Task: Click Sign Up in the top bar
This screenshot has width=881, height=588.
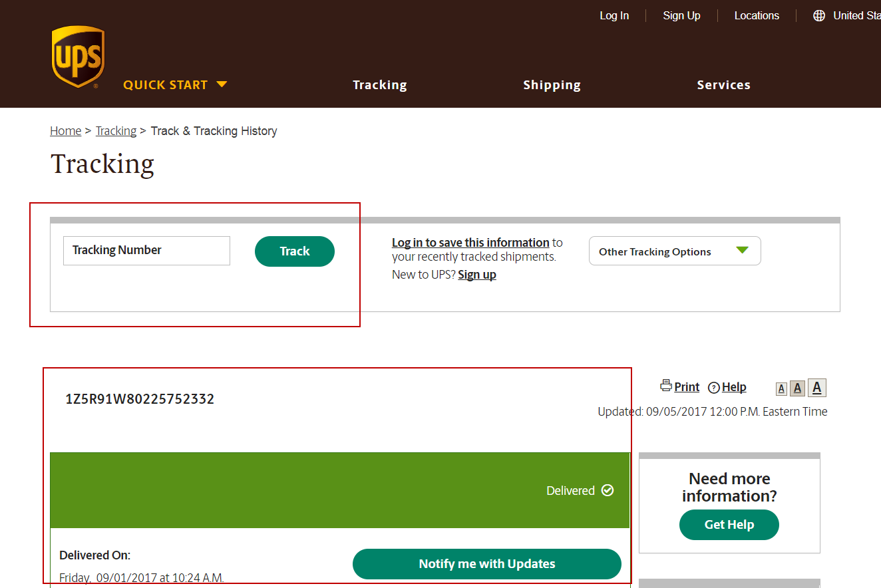Action: click(x=681, y=15)
